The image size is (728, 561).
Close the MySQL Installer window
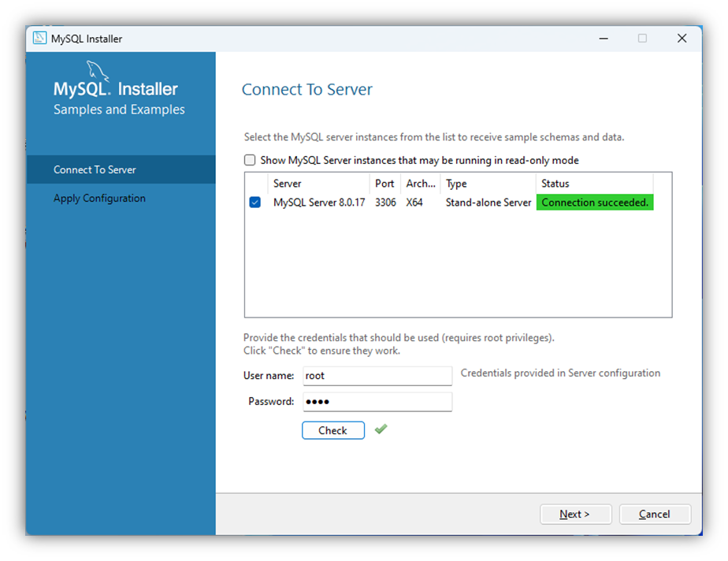coord(682,39)
